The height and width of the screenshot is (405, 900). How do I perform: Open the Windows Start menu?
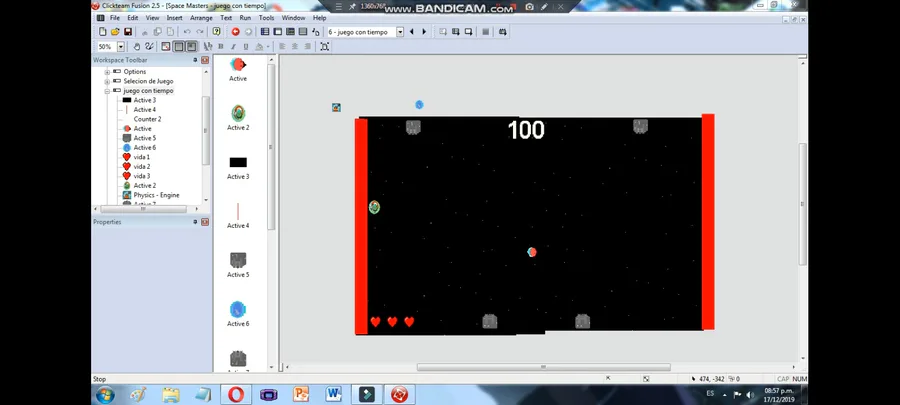(105, 395)
